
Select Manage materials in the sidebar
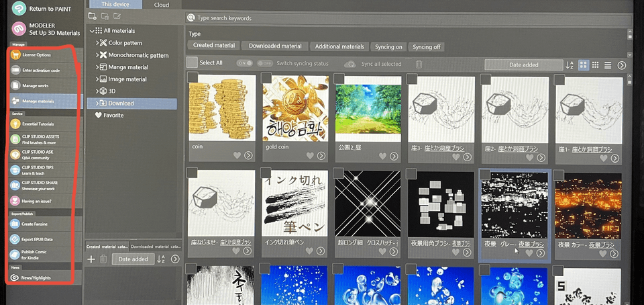coord(45,101)
